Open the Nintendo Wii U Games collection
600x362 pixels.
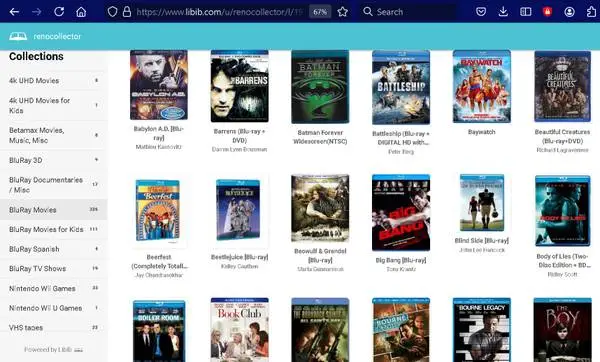[54, 308]
